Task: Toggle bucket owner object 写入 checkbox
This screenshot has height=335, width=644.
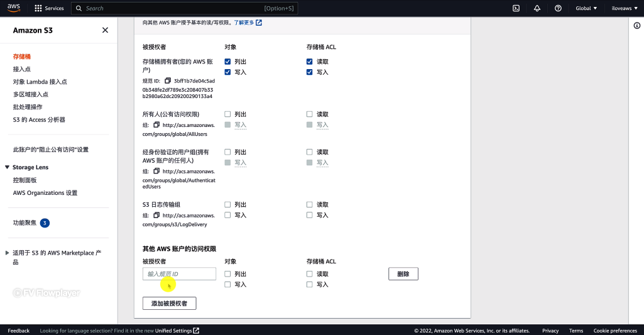Action: 227,72
